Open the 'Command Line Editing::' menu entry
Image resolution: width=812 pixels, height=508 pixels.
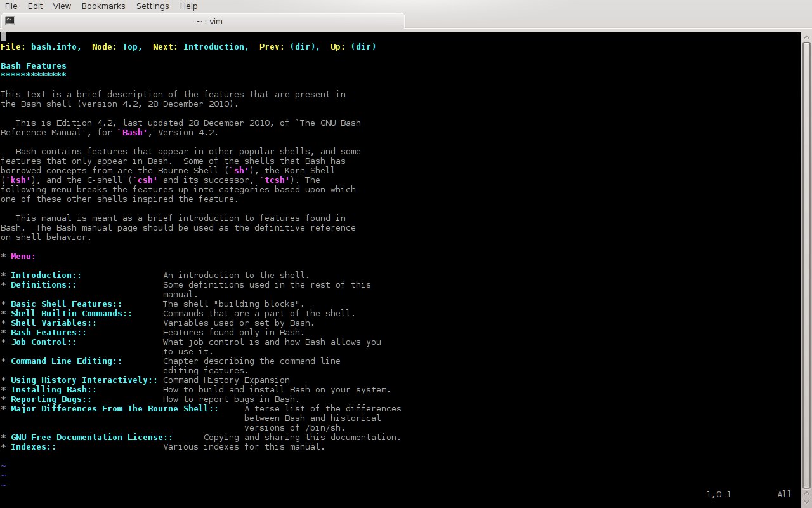click(x=67, y=361)
